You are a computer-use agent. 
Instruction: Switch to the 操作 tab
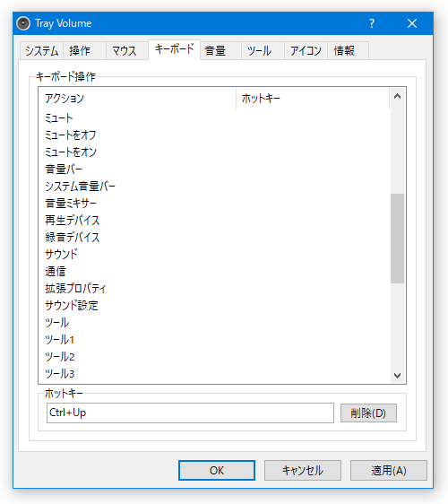[84, 51]
